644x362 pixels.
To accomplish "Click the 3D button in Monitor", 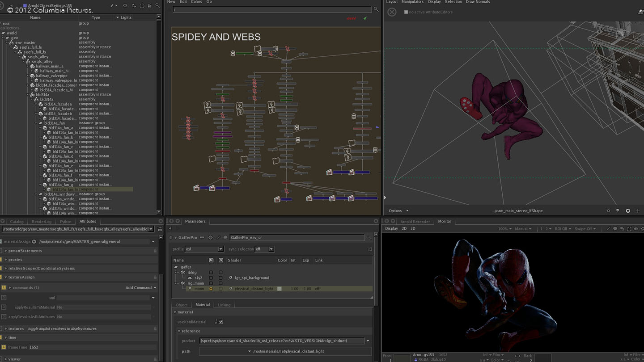I will pyautogui.click(x=413, y=228).
